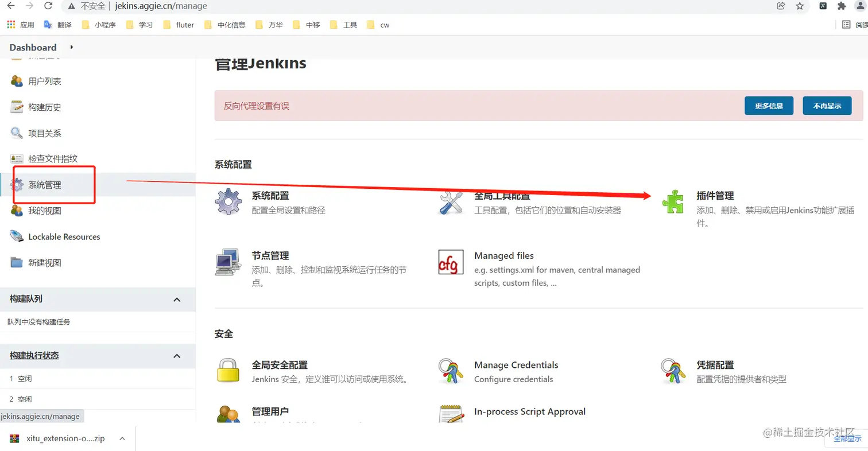Click the 反向代理设置有误 warning text
The width and height of the screenshot is (868, 451).
[x=256, y=106]
